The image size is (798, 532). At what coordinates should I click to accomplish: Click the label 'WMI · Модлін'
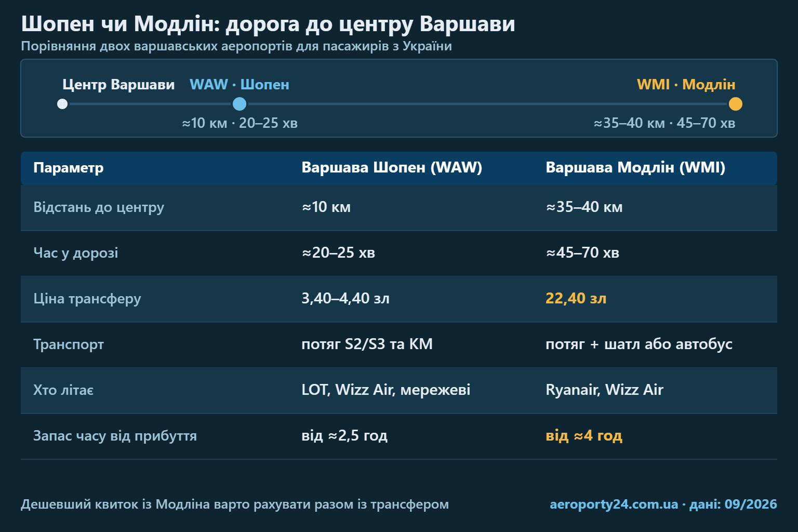point(686,85)
